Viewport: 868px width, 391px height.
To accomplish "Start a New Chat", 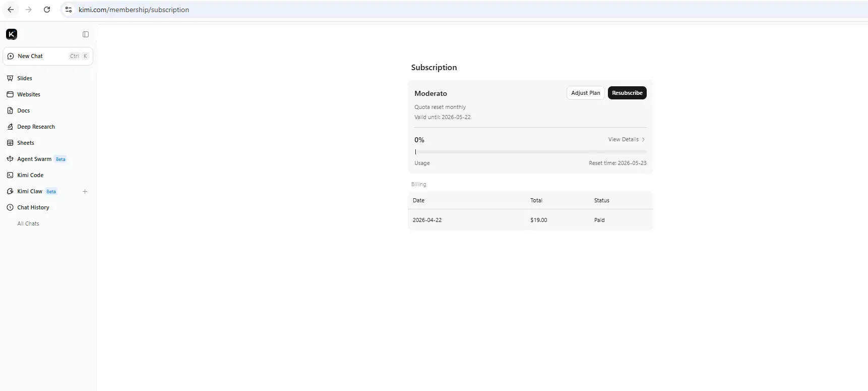I will 48,56.
